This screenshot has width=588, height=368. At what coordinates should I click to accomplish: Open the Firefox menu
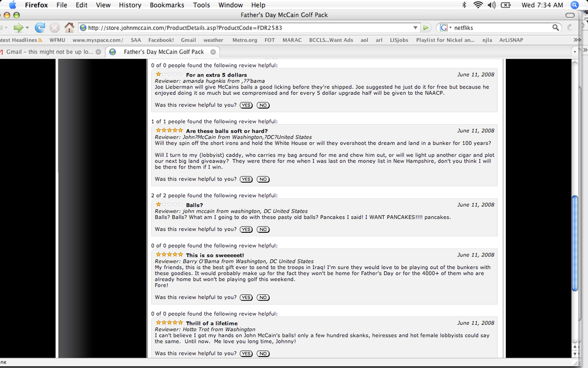pos(36,5)
